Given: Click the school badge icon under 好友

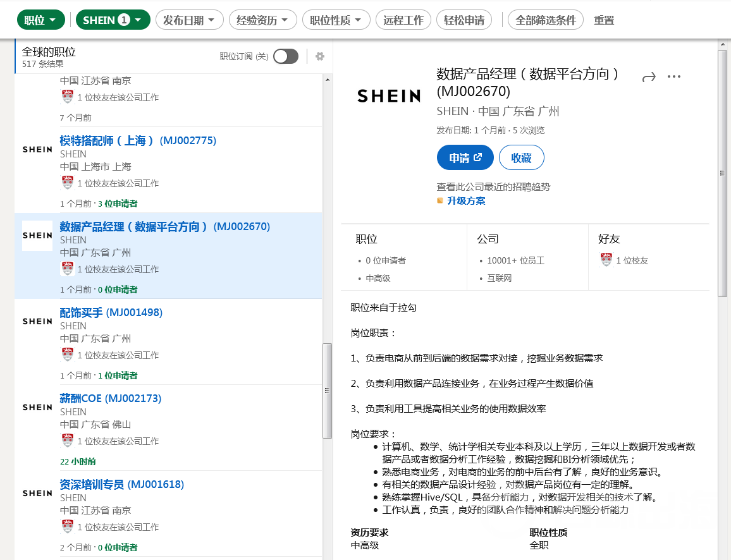Looking at the screenshot, I should pyautogui.click(x=606, y=260).
